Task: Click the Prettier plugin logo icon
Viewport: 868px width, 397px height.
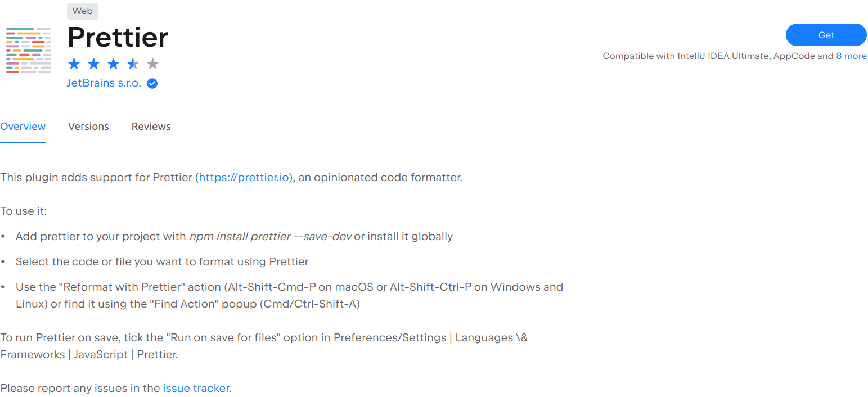Action: [28, 49]
